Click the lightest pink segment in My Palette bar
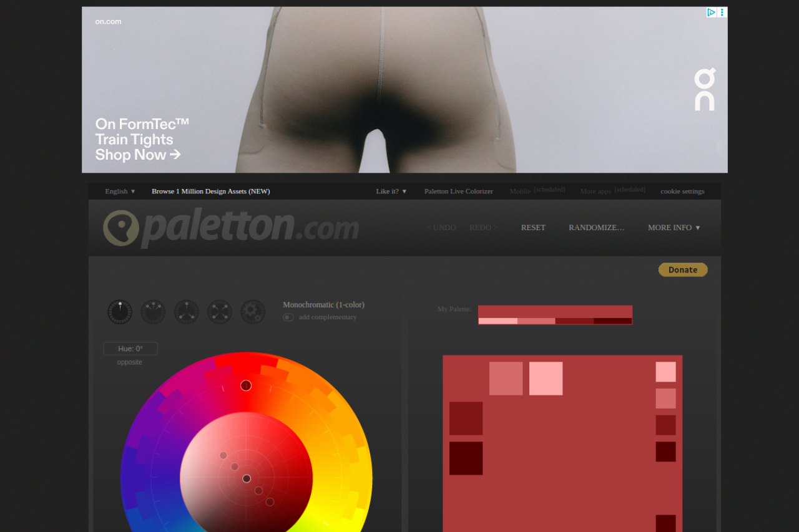Viewport: 799px width, 532px height. pos(498,321)
